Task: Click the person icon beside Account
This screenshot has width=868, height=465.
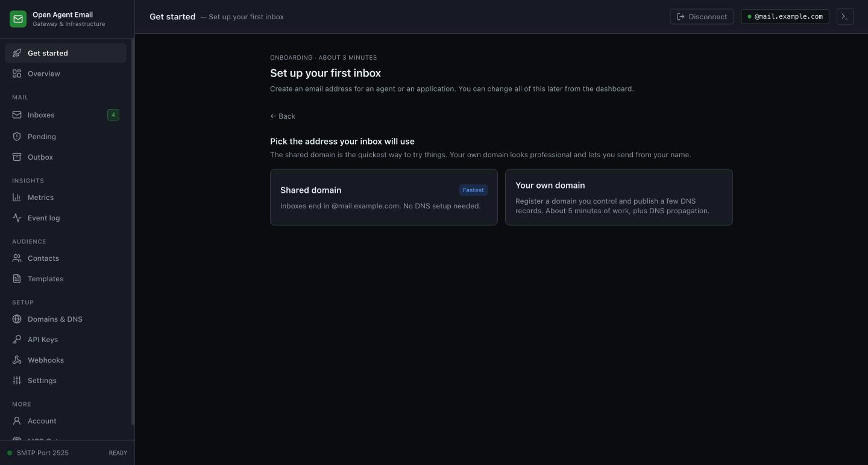Action: pos(17,421)
